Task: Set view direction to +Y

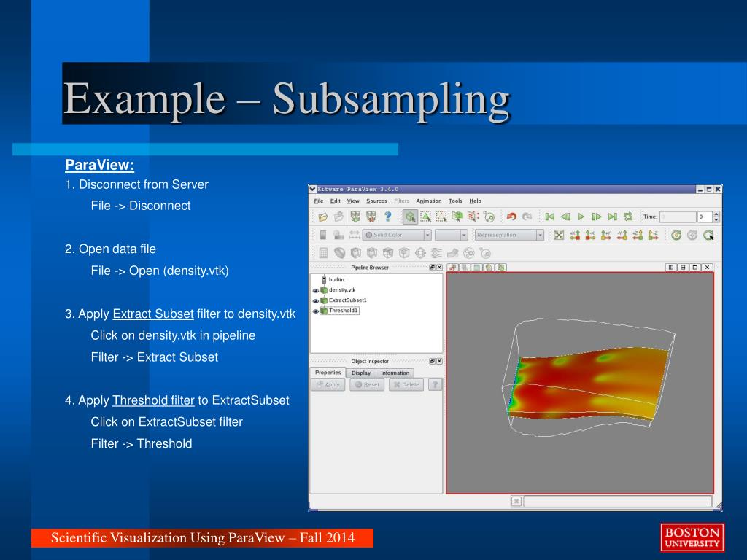Action: [606, 235]
